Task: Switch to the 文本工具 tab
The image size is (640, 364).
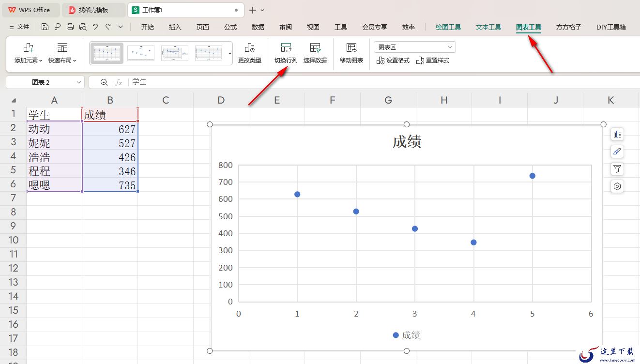Action: (x=488, y=27)
